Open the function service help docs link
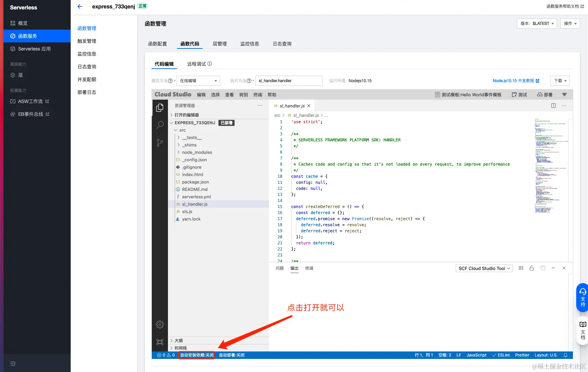 565,6
